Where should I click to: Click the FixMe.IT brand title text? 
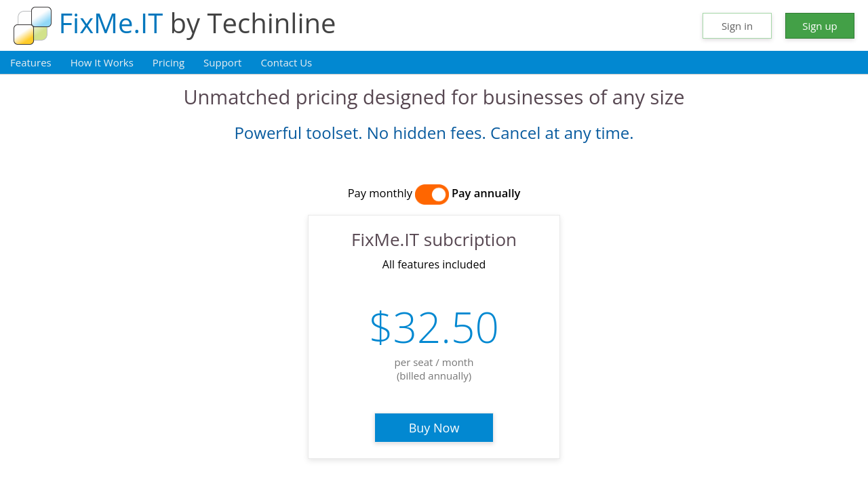111,24
